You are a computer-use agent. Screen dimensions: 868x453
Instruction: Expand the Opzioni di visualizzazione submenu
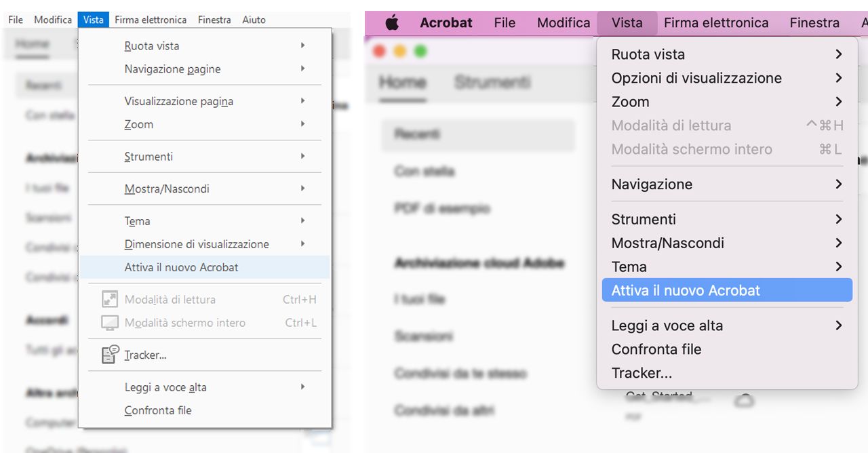coord(838,78)
